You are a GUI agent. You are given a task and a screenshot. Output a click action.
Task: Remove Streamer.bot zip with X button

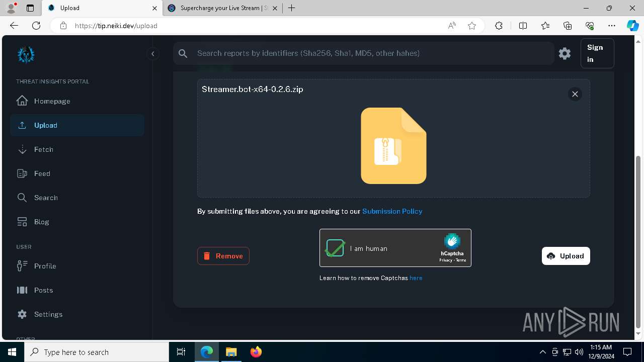575,94
